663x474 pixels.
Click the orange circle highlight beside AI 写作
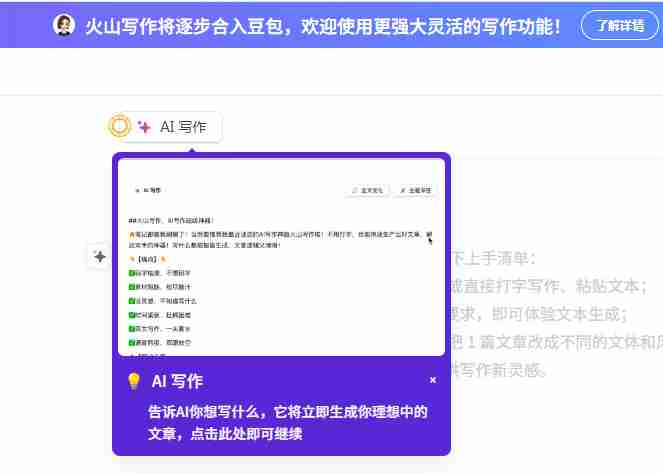(x=120, y=126)
